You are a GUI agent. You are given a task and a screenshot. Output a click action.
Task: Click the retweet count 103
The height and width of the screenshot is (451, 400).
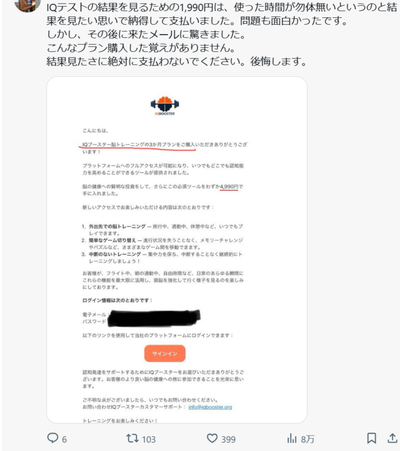[x=148, y=439]
